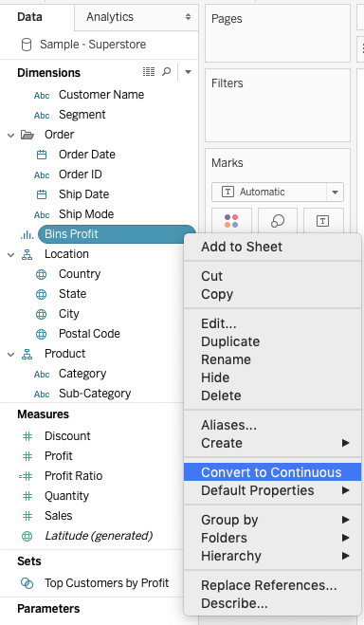Image resolution: width=364 pixels, height=625 pixels.
Task: Click the calculated field icon beside Profit Ratio
Action: coord(26,476)
